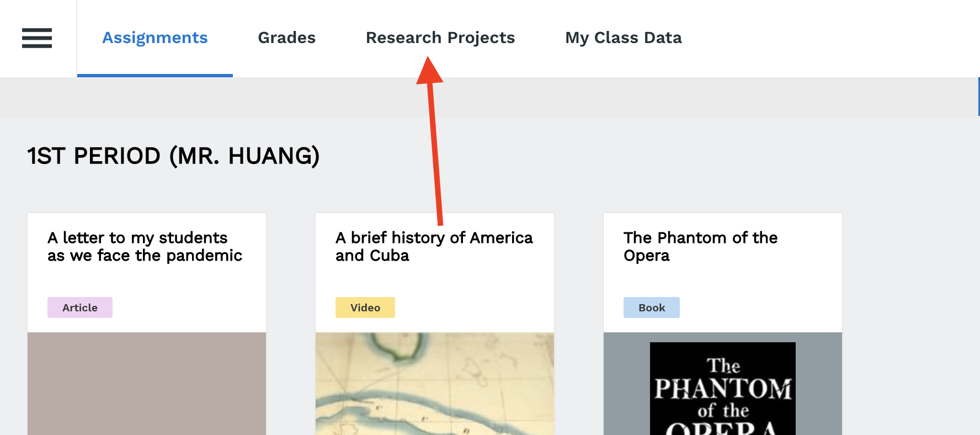Select the letter article's brown thumbnail image
The image size is (980, 435).
pyautogui.click(x=147, y=383)
